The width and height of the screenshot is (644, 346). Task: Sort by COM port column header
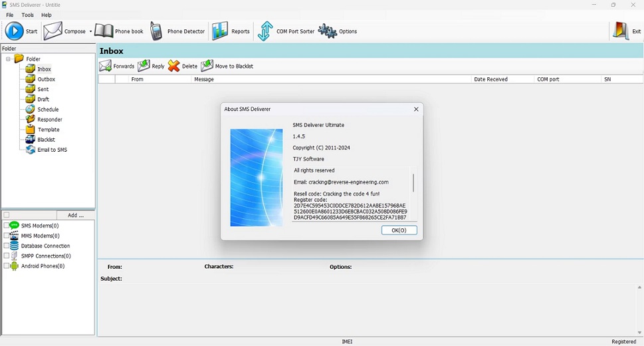click(x=568, y=79)
